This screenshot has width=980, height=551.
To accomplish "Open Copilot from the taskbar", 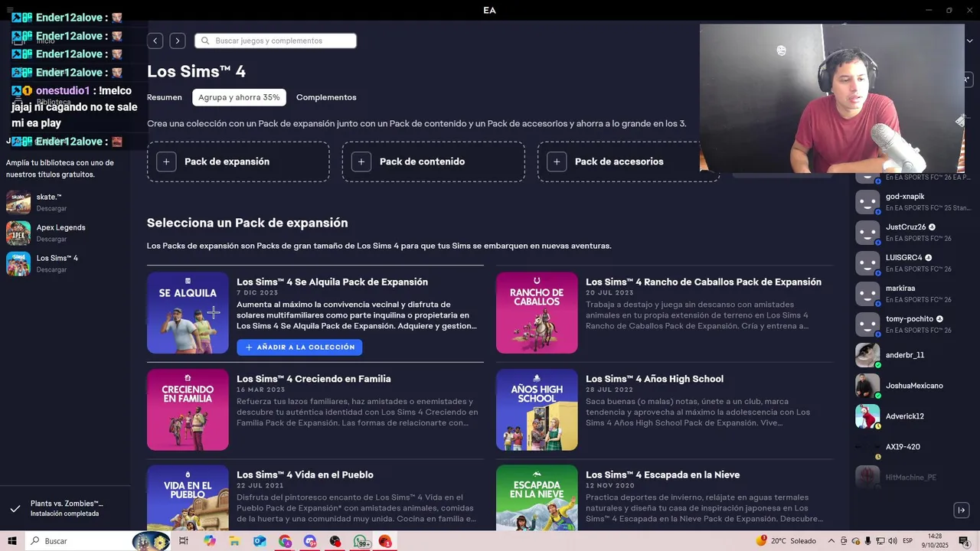I will (210, 541).
